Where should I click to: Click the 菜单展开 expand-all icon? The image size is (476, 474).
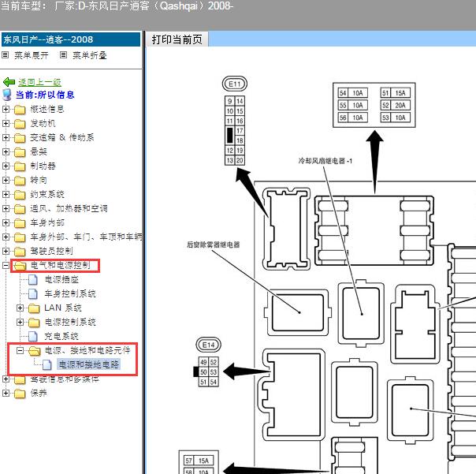coord(6,55)
